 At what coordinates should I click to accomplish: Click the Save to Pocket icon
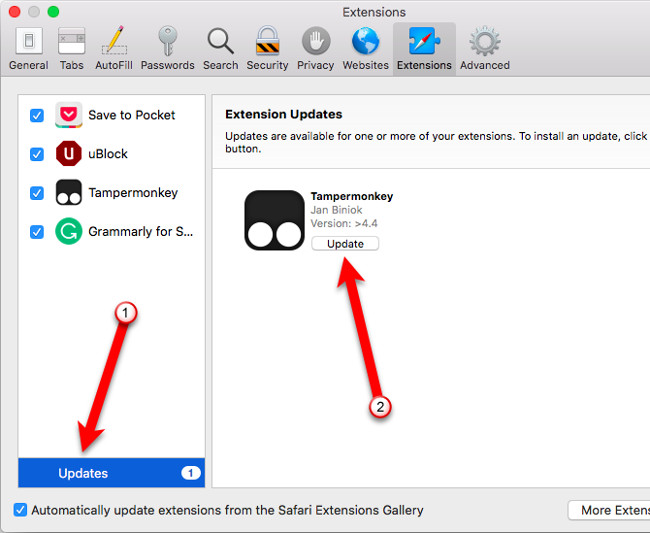(68, 115)
